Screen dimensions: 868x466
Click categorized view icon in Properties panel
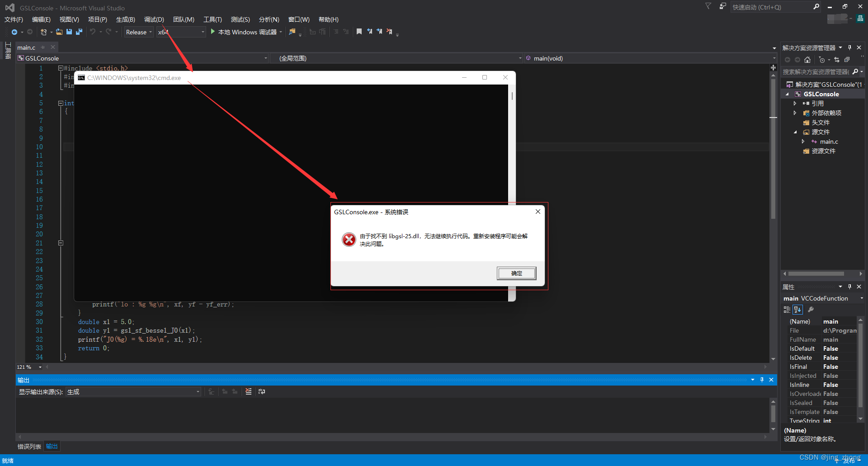pyautogui.click(x=787, y=310)
